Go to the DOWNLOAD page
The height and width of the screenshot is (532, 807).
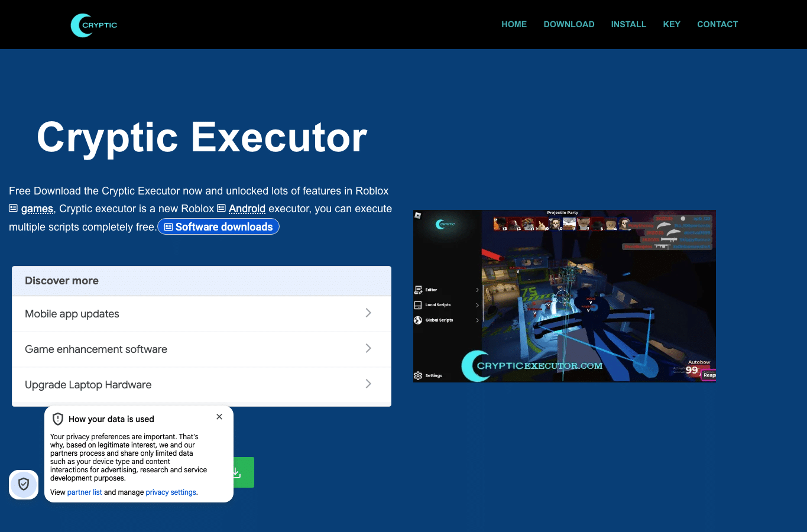(x=569, y=24)
